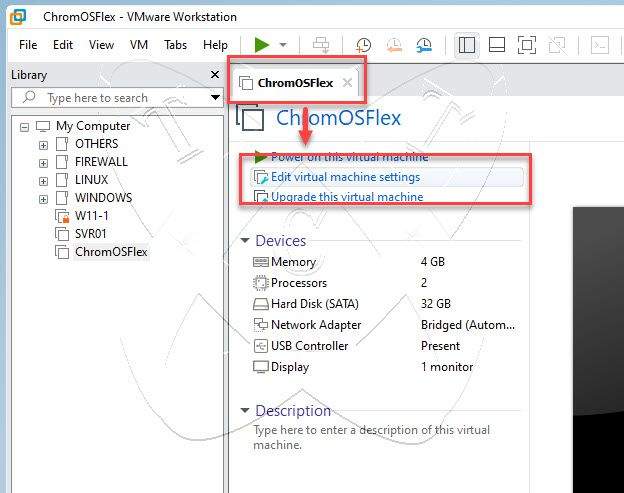Click the green Power On toolbar button

click(262, 45)
